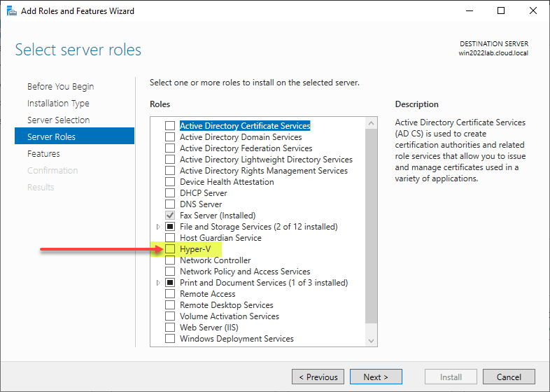Viewport: 550px width, 392px height.
Task: Enable Active Directory Certificate Services checkbox
Action: 170,125
